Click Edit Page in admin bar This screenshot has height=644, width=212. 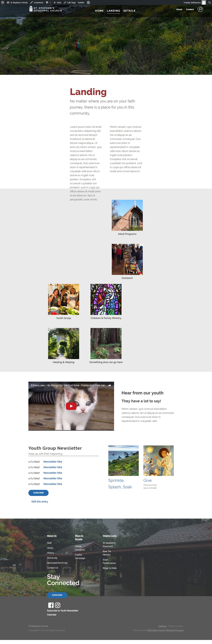coord(70,2)
